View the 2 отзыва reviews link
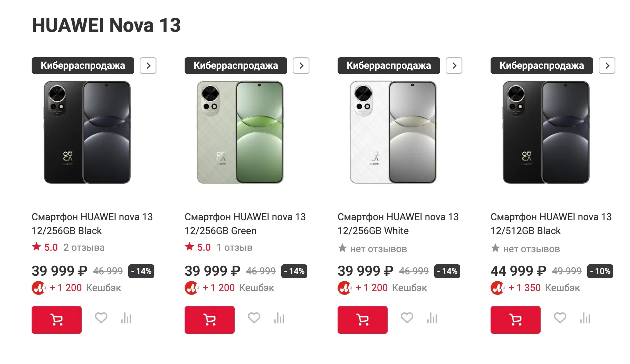The width and height of the screenshot is (630, 364). (x=84, y=248)
